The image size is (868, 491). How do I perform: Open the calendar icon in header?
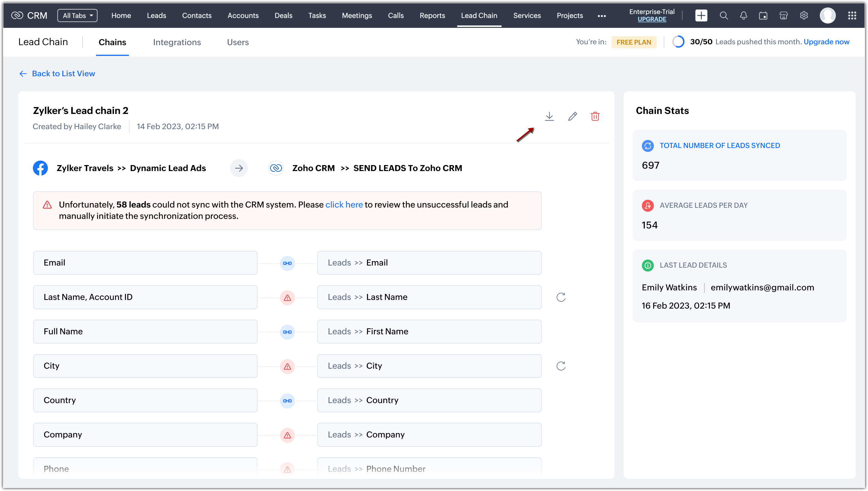[x=763, y=16]
